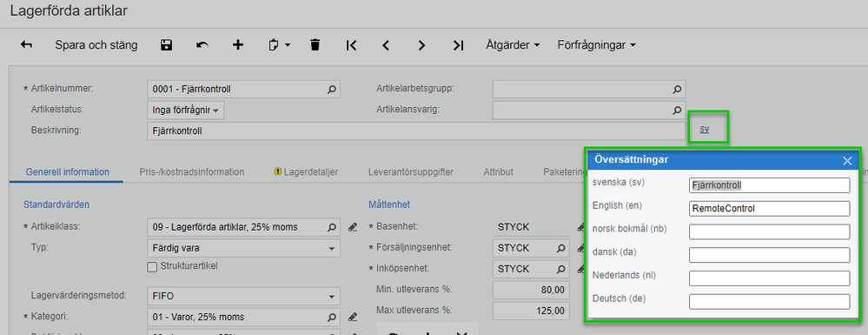Edit Kategori with the pencil icon

tap(352, 318)
